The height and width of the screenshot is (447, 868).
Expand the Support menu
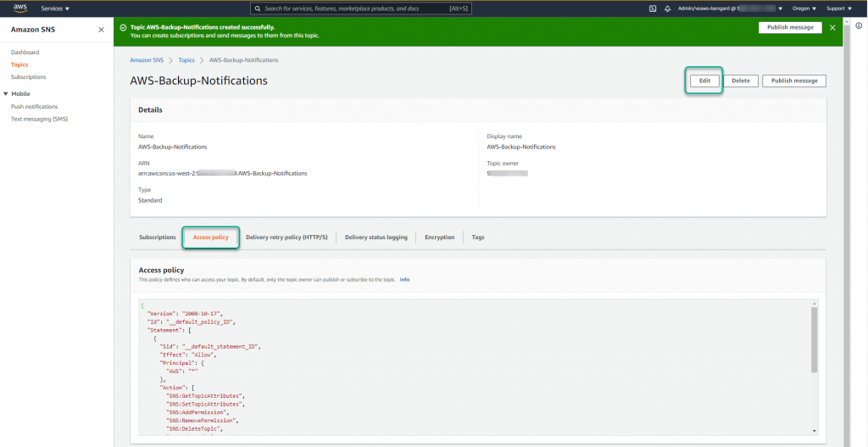[x=838, y=8]
